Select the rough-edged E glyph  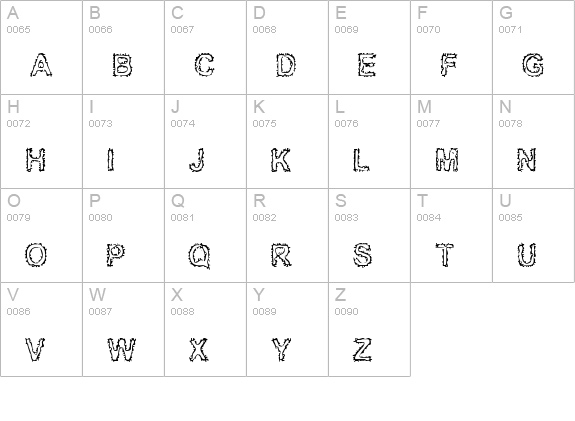367,65
